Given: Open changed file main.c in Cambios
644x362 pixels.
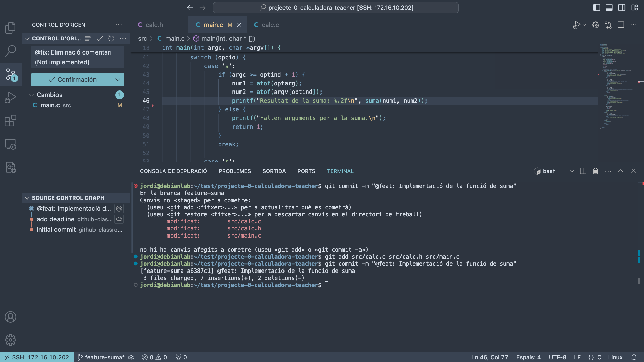Looking at the screenshot, I should pyautogui.click(x=76, y=105).
